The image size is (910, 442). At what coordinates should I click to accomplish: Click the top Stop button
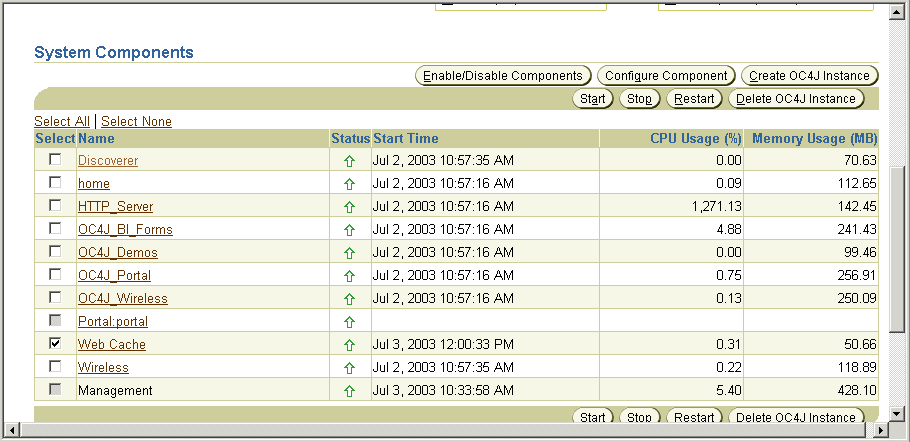640,99
